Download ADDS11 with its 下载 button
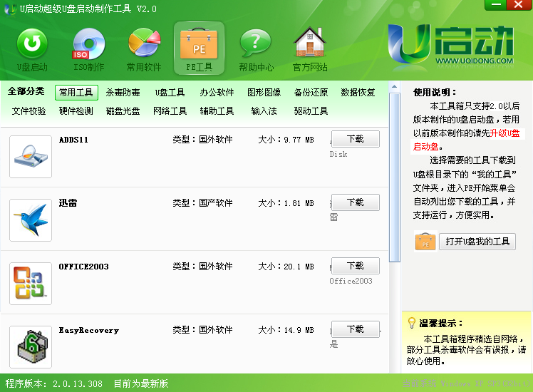533x392 pixels. pyautogui.click(x=356, y=139)
